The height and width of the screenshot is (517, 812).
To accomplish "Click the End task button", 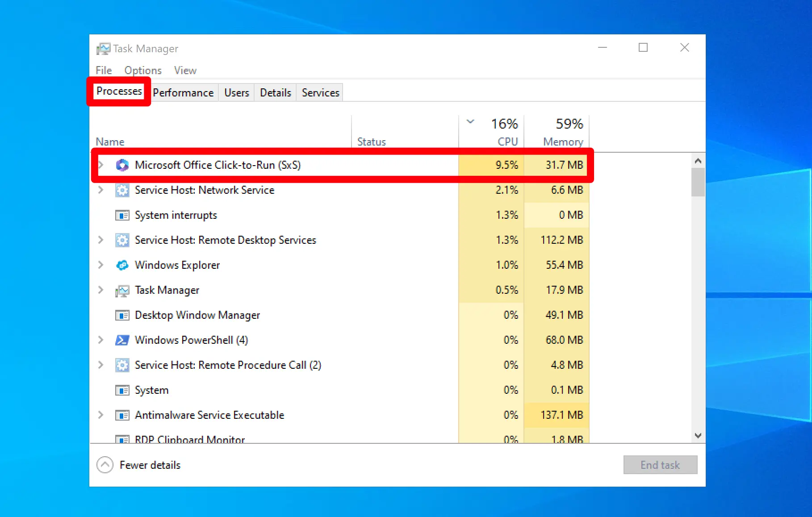I will 660,465.
